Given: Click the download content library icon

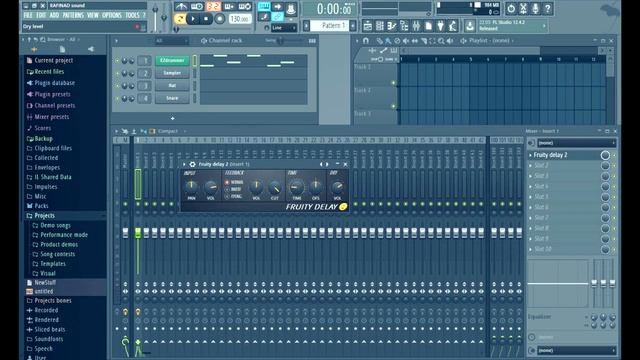Looking at the screenshot, I should tap(469, 26).
